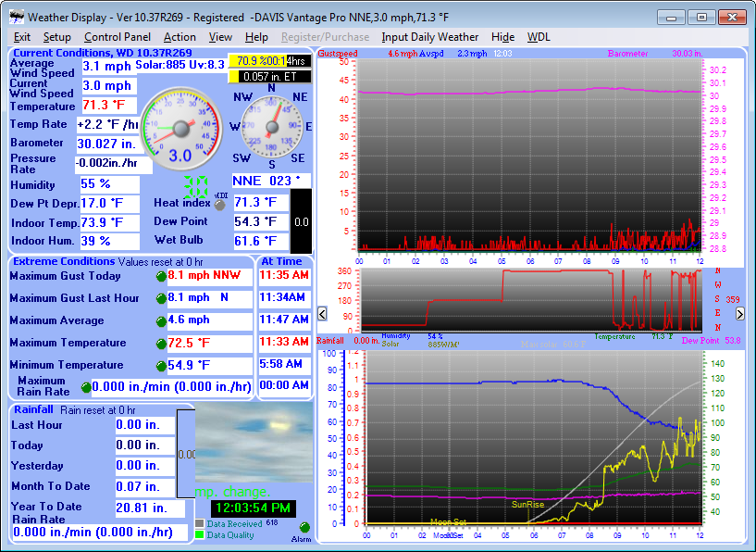Click the green LED beside Minimum Temperature
This screenshot has width=756, height=552.
tap(161, 366)
